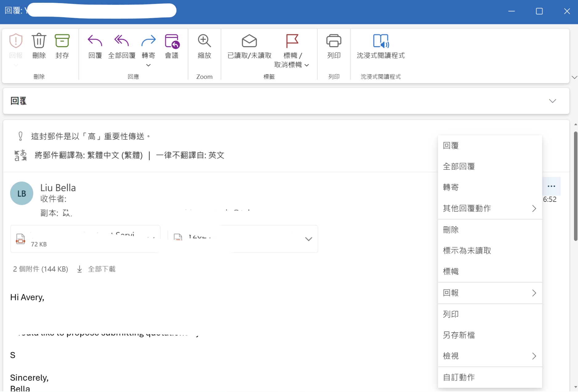Click sender name Liu Bella
578x392 pixels.
point(58,188)
